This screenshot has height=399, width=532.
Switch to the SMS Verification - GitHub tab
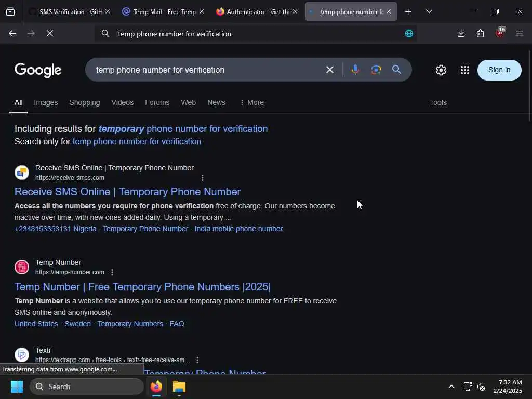70,12
